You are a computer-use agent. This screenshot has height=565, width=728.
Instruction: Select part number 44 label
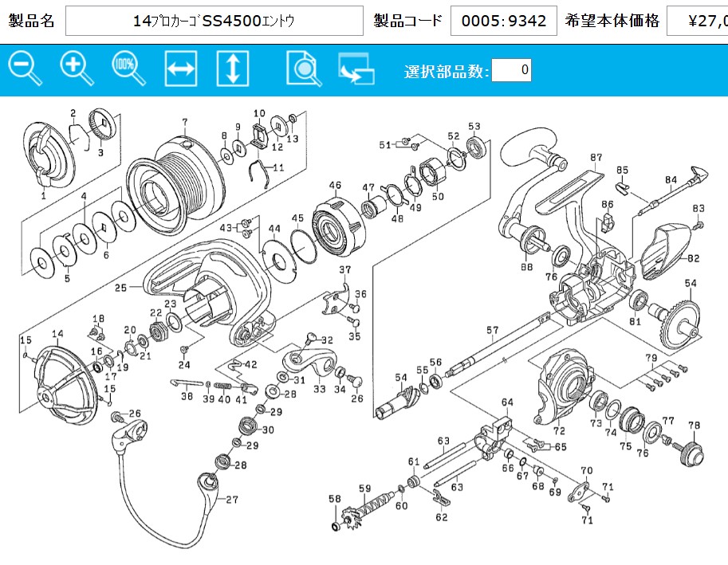pyautogui.click(x=274, y=228)
